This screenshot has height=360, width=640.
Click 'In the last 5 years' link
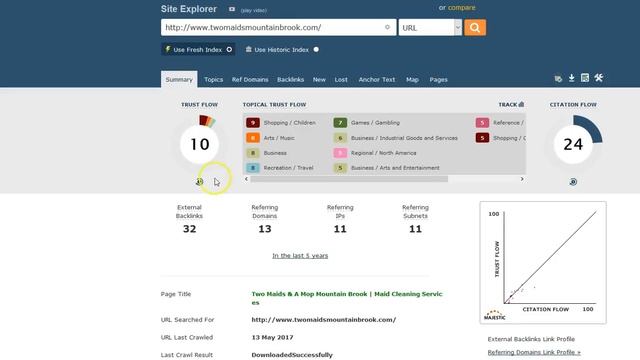click(300, 256)
